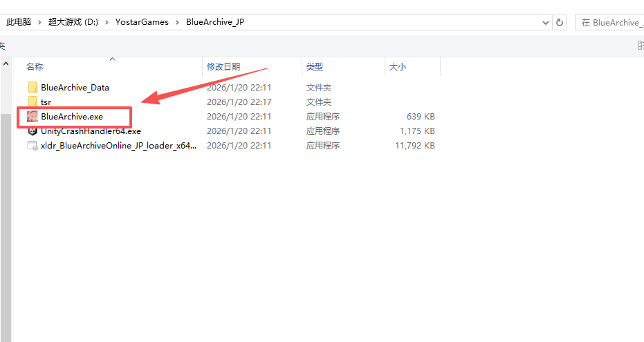This screenshot has height=342, width=644.
Task: Expand the chevron after 此电脑 in breadcrumb
Action: (x=40, y=22)
